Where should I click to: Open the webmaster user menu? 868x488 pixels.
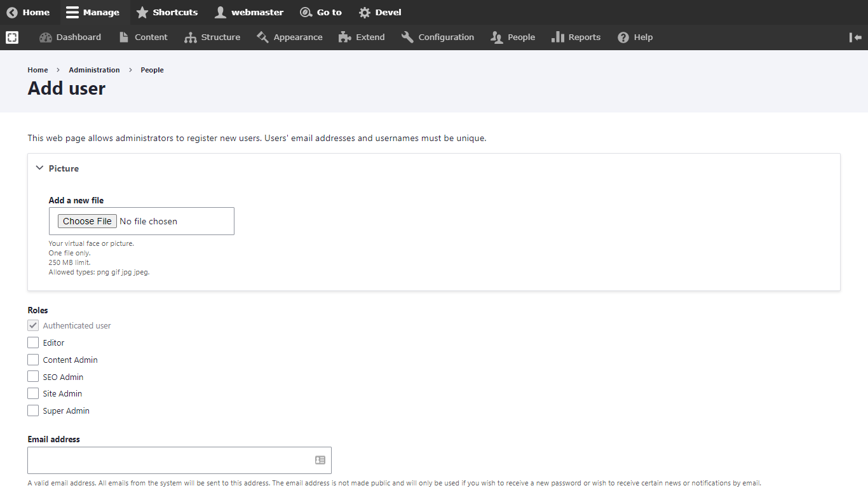tap(249, 12)
